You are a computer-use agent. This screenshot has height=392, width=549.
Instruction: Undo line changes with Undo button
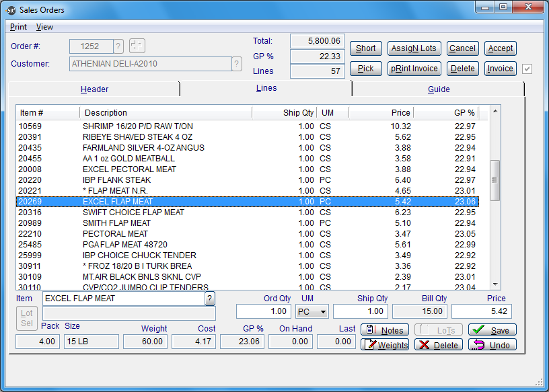492,345
